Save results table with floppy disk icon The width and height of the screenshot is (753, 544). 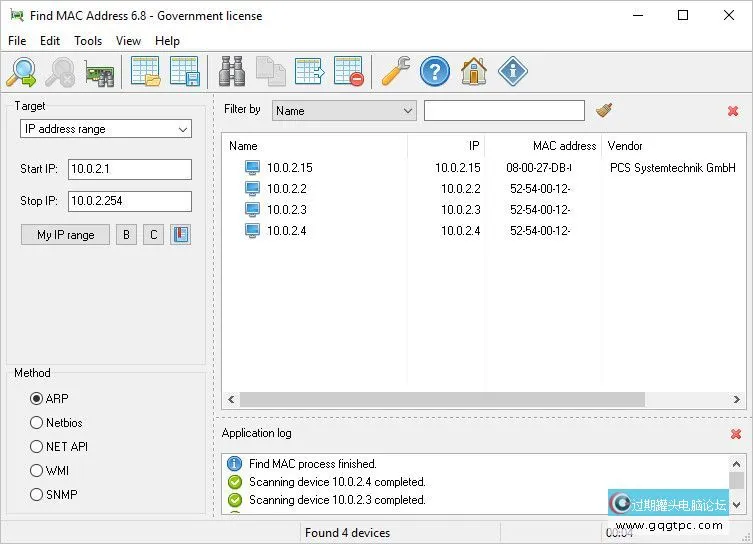pyautogui.click(x=184, y=72)
